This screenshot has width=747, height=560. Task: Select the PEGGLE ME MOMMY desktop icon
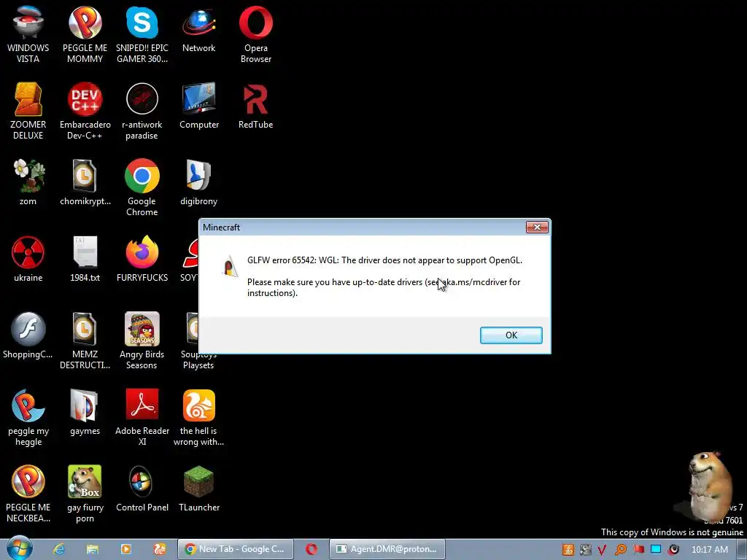(85, 34)
